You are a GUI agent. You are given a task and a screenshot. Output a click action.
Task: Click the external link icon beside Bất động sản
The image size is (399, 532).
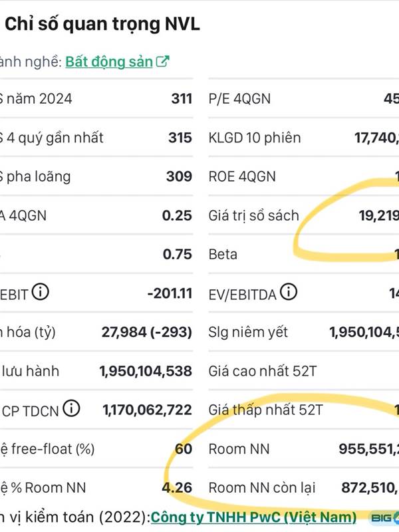[x=162, y=62]
